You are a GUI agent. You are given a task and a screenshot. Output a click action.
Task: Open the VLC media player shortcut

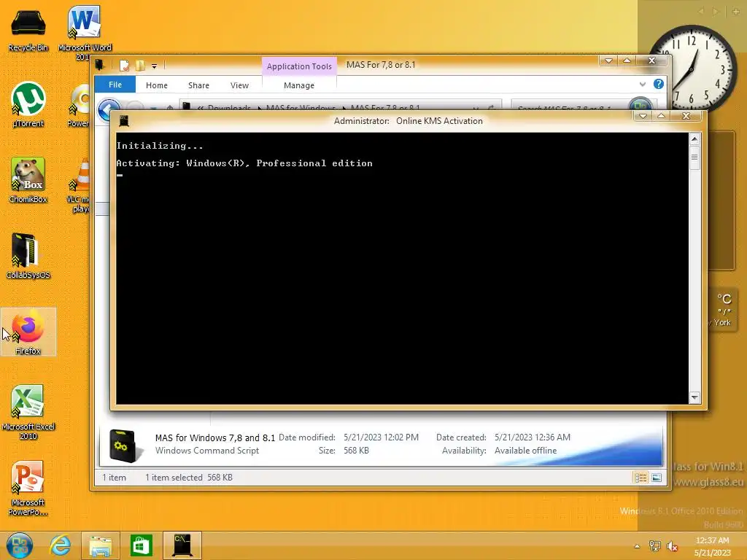79,186
